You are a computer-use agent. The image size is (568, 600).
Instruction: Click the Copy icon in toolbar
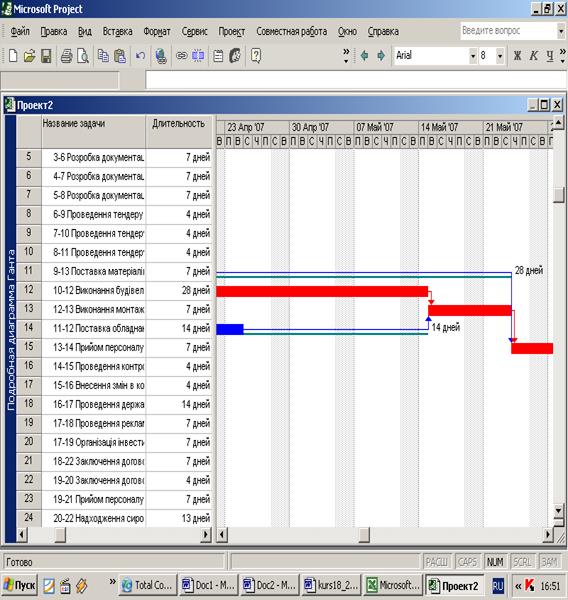[x=103, y=56]
